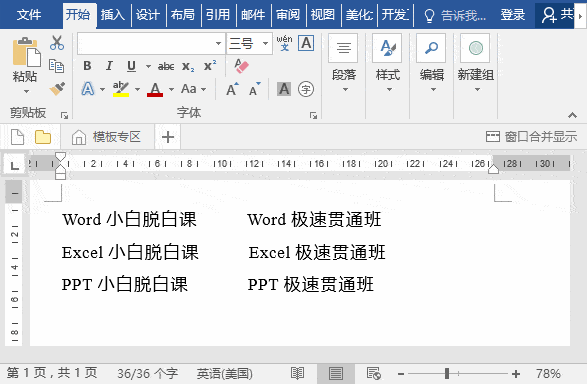Switch to the 视图 View tab
Screen dimensions: 587x384
pos(323,15)
